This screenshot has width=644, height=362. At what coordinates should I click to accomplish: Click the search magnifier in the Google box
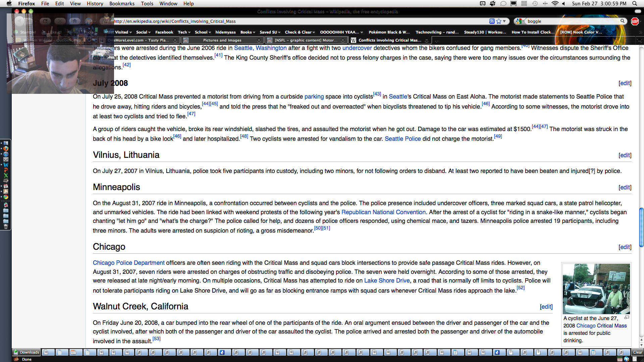623,21
